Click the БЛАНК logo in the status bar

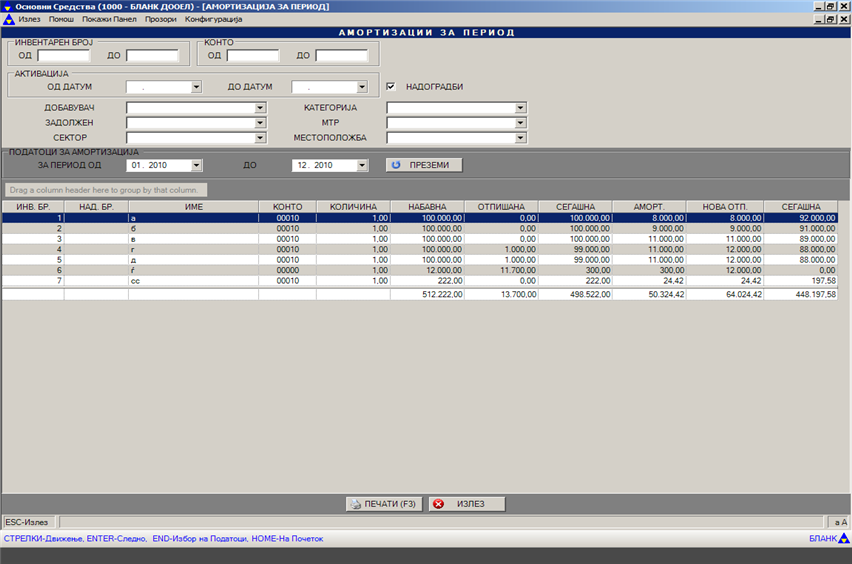pyautogui.click(x=829, y=539)
